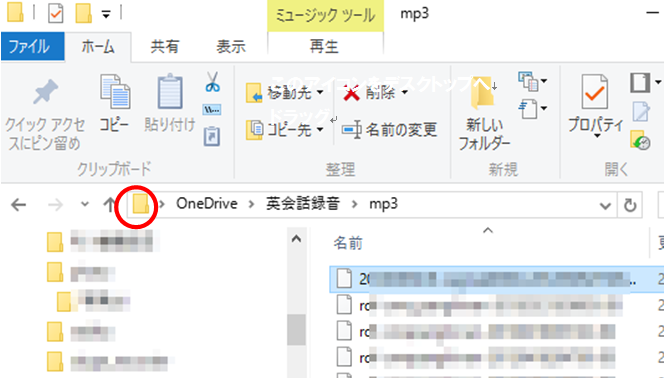Go up one folder level
The height and width of the screenshot is (378, 664).
(x=109, y=205)
